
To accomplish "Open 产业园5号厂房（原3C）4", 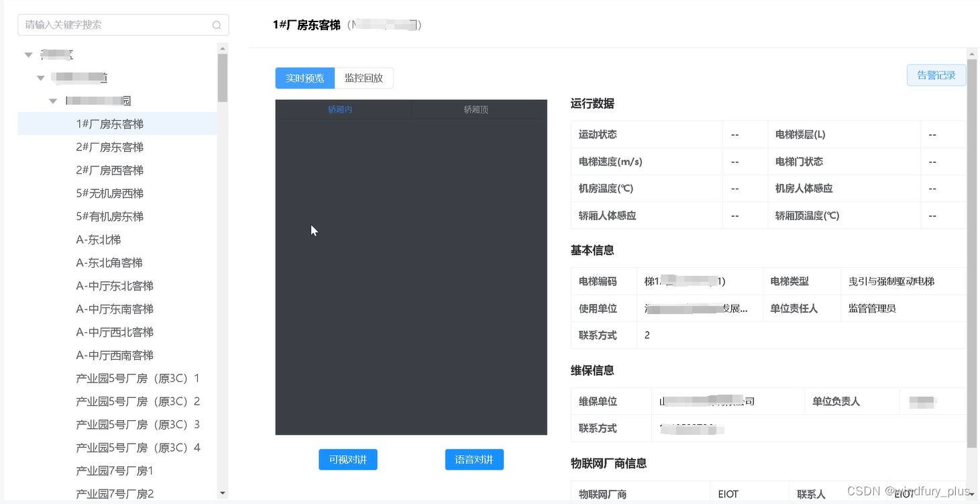I will point(138,448).
